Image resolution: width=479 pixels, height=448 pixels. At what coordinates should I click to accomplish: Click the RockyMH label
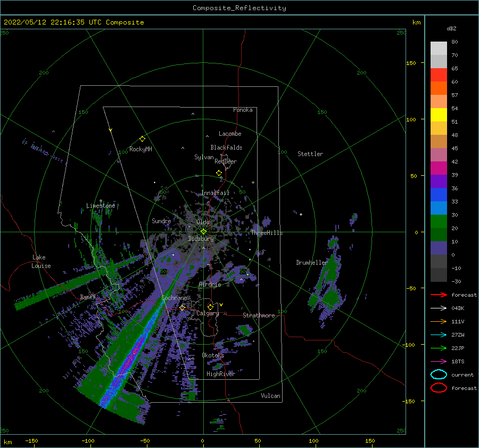pyautogui.click(x=141, y=149)
